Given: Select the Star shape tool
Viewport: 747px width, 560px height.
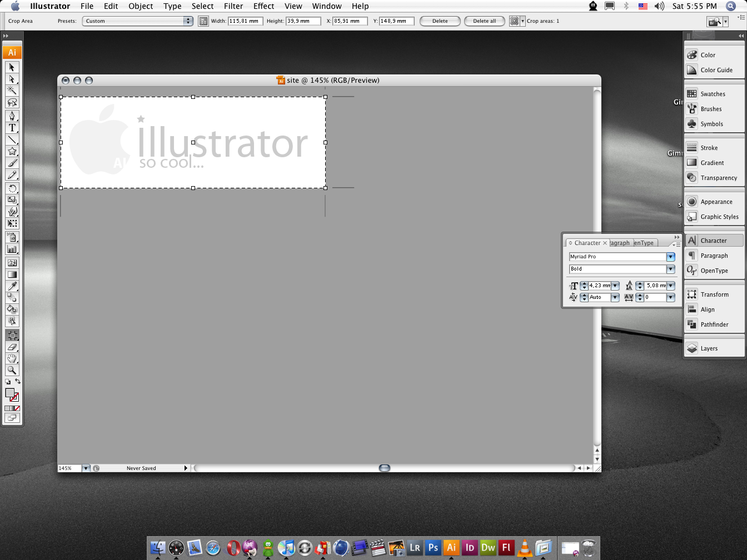Looking at the screenshot, I should [x=12, y=152].
